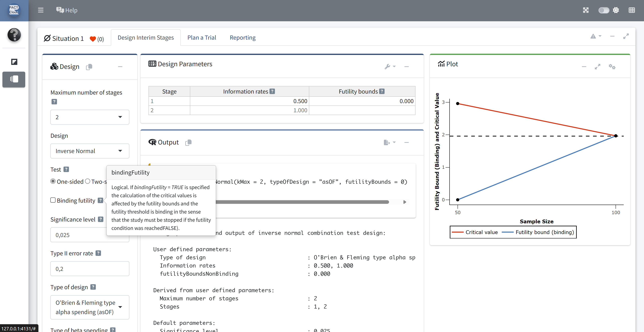Click the hamburger menu icon in header

(x=41, y=10)
